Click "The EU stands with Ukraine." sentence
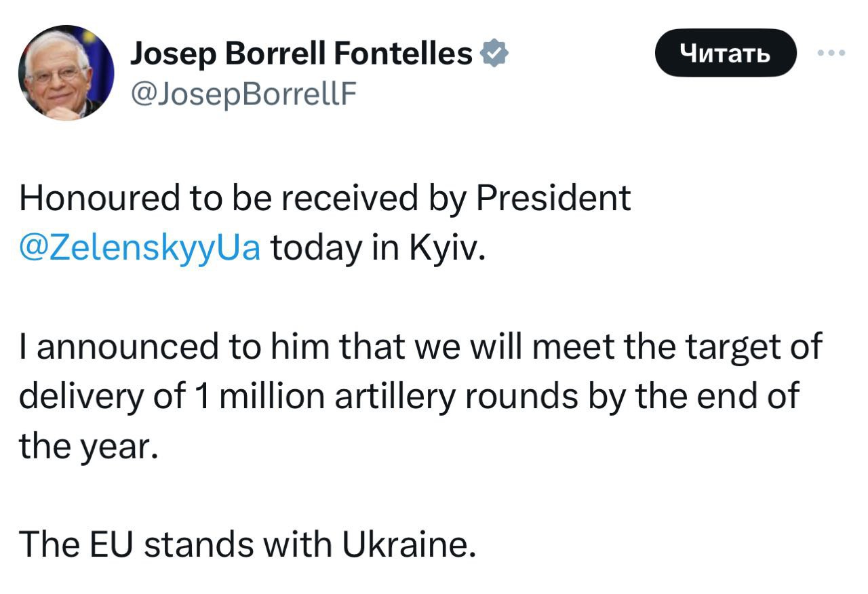The height and width of the screenshot is (594, 868). click(x=246, y=544)
